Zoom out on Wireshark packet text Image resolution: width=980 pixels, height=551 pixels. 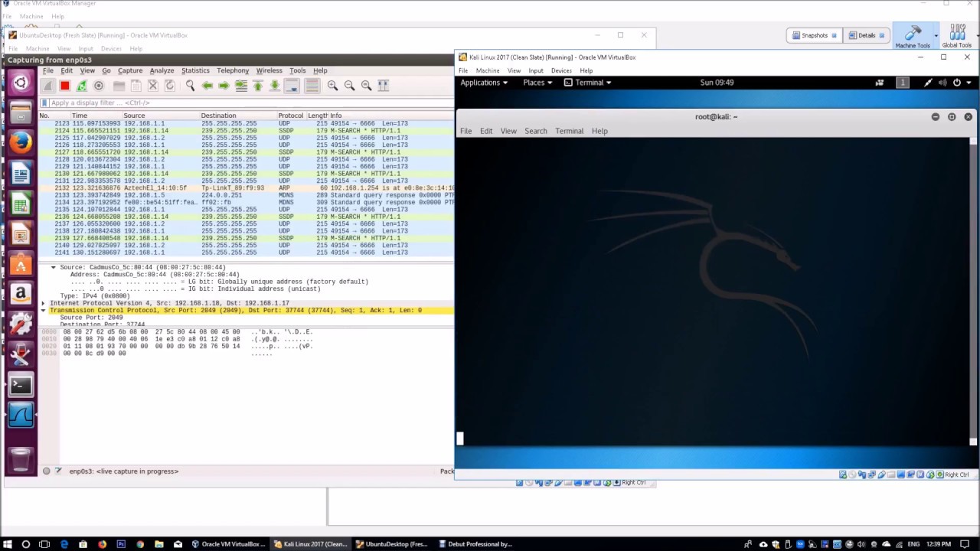[349, 86]
